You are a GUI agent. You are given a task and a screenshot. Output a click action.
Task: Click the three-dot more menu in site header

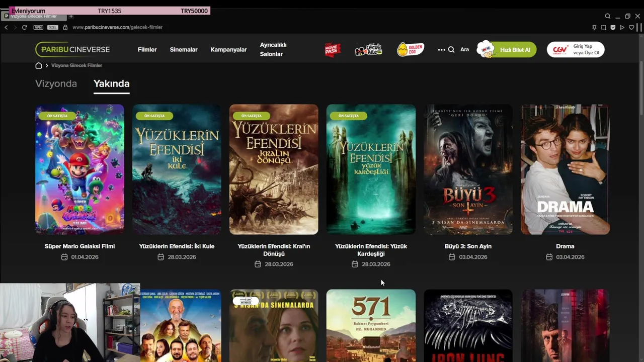click(441, 50)
